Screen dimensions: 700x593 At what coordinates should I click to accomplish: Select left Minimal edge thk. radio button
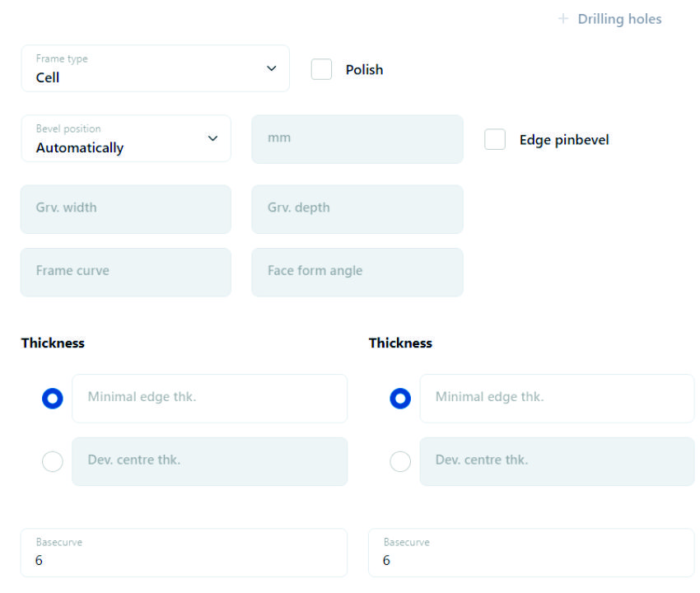click(x=52, y=399)
